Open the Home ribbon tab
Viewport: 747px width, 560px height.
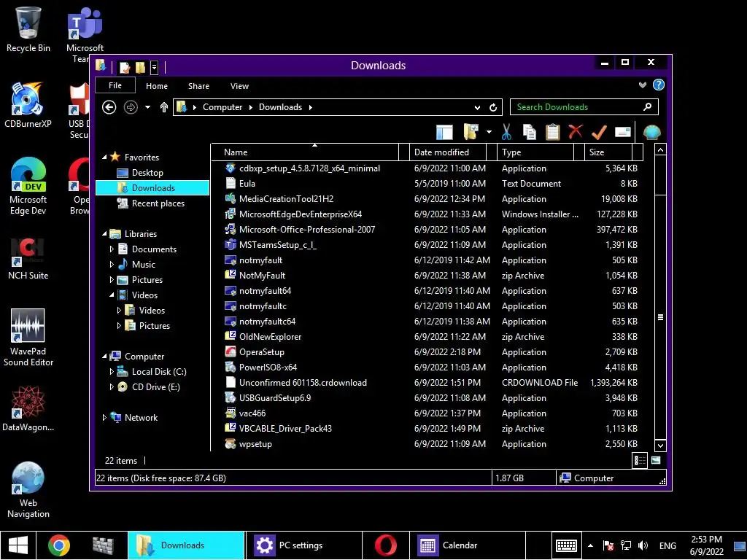(157, 86)
